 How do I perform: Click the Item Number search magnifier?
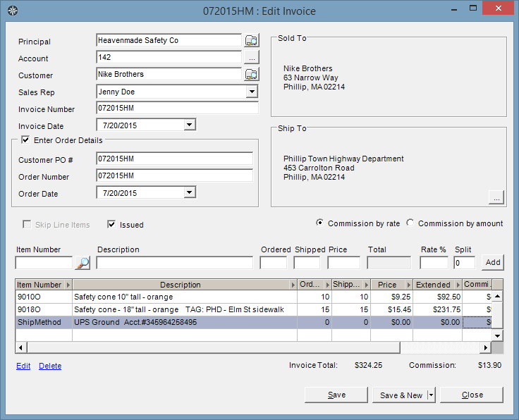[x=83, y=263]
